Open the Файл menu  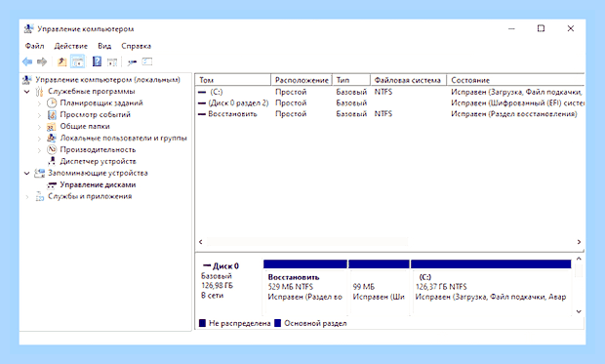(x=34, y=46)
